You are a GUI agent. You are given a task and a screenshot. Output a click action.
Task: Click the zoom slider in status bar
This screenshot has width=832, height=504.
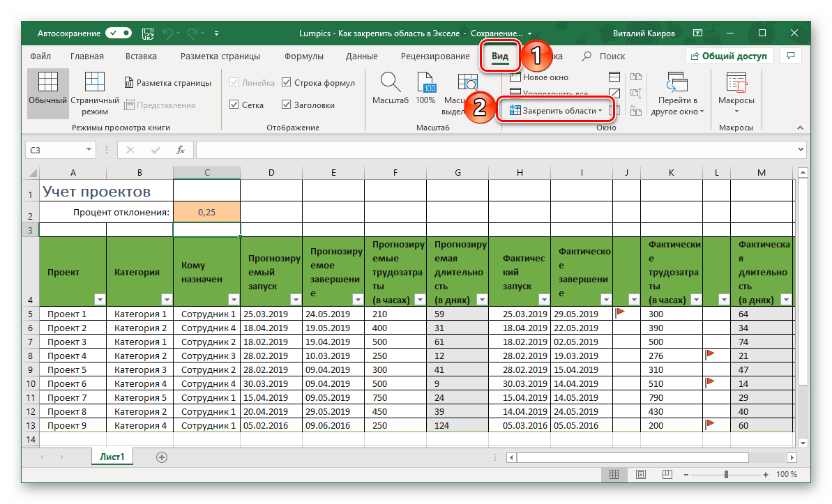726,474
